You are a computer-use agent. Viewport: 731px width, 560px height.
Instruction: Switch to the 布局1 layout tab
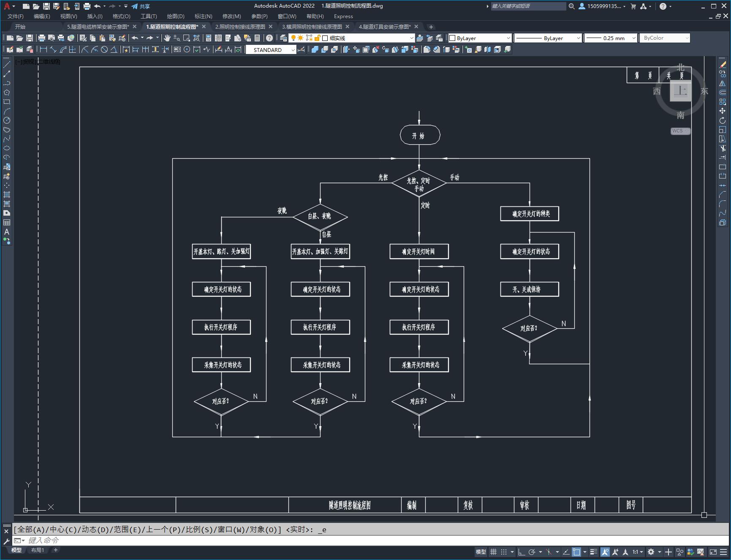click(x=38, y=550)
